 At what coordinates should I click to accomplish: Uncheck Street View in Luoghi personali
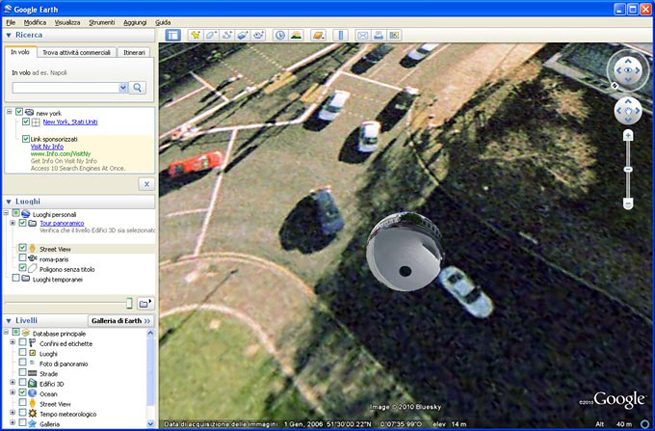tap(23, 248)
